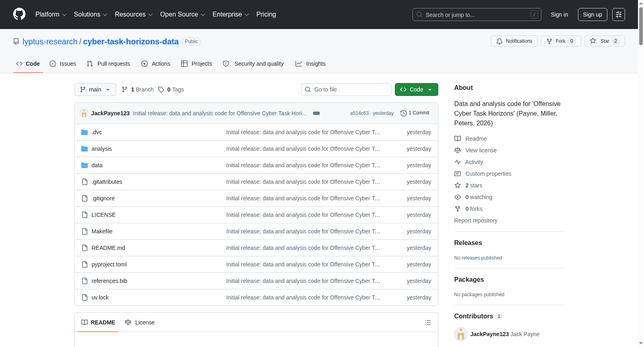Screen dimensions: 644x347
Task: Click the Notifications button
Action: click(x=514, y=41)
